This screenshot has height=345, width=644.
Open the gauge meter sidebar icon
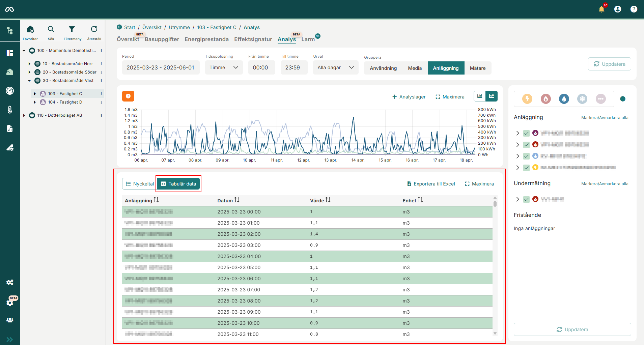10,90
